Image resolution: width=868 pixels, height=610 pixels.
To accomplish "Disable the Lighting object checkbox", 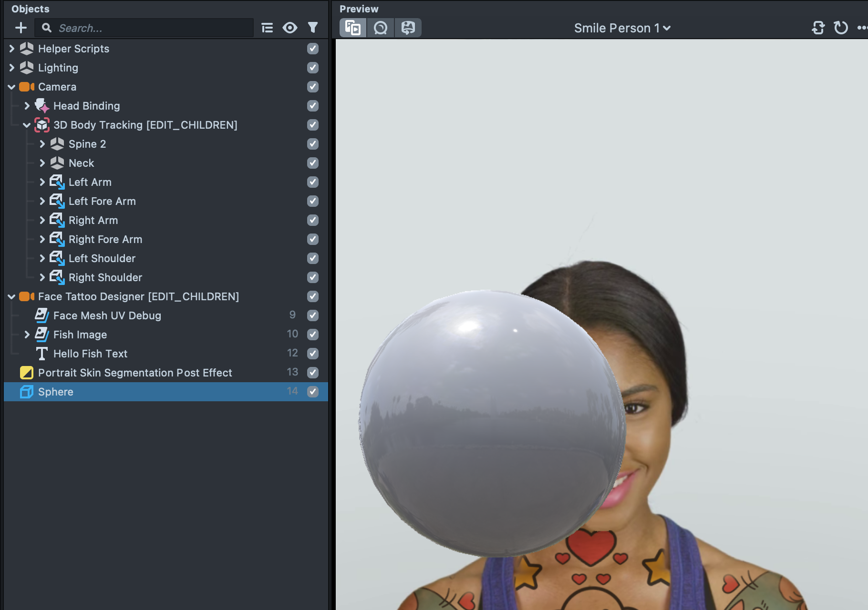I will click(312, 68).
